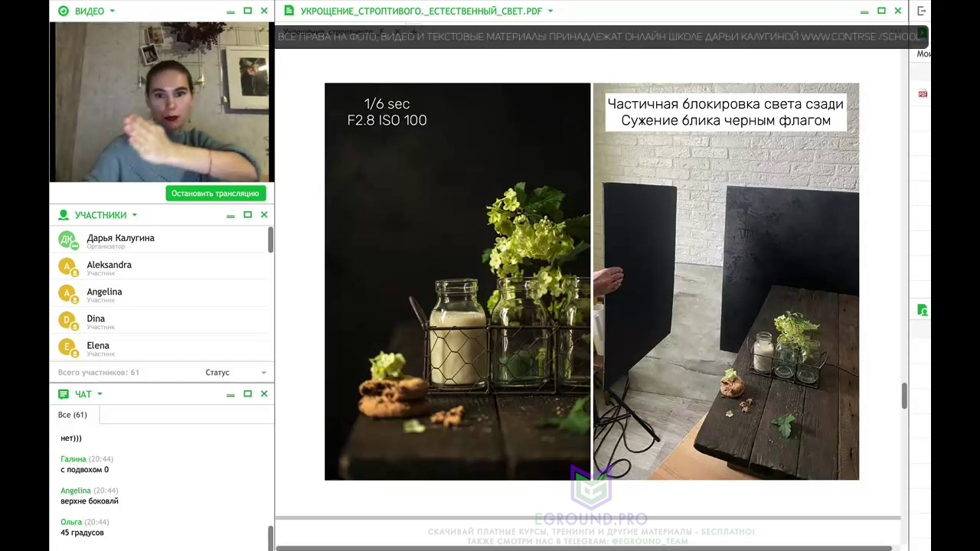Image resolution: width=980 pixels, height=551 pixels.
Task: Click the PDF document panel icon
Action: [289, 11]
